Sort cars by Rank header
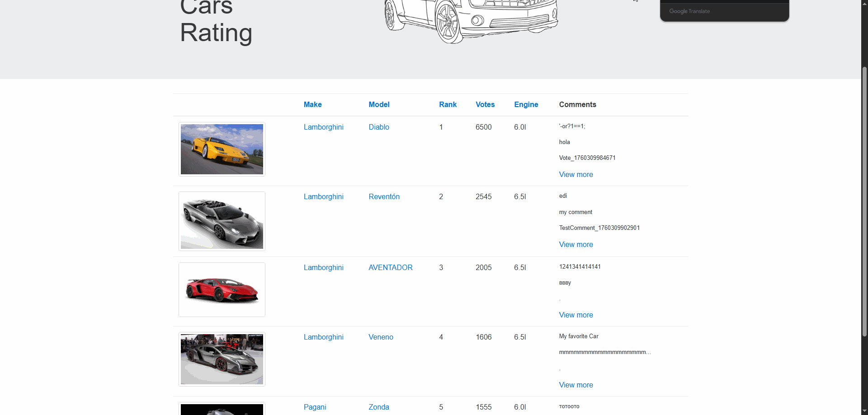 [x=448, y=104]
